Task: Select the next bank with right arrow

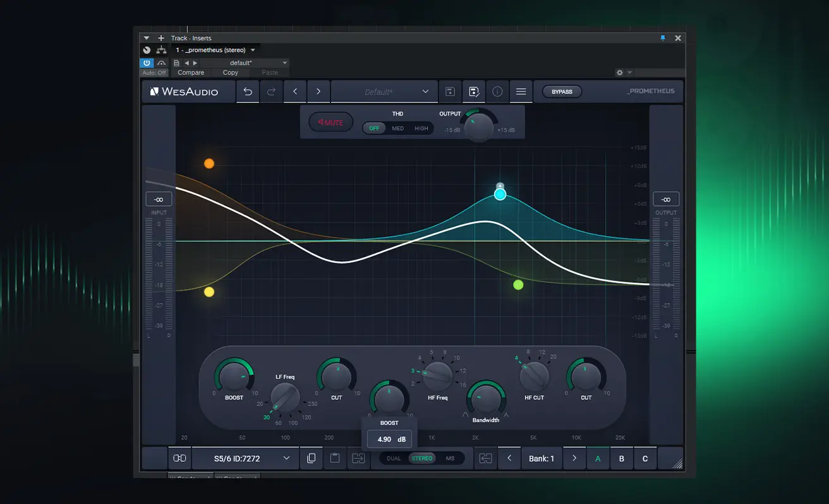Action: tap(574, 459)
